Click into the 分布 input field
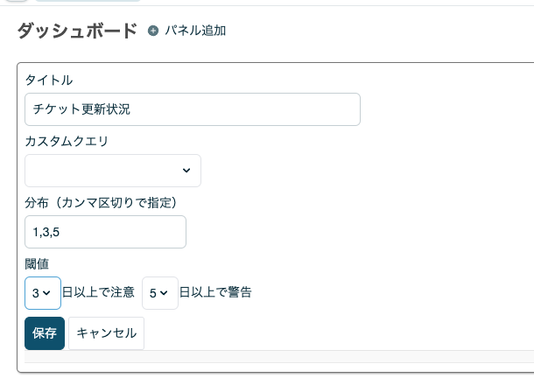Image resolution: width=534 pixels, height=392 pixels. click(x=106, y=232)
